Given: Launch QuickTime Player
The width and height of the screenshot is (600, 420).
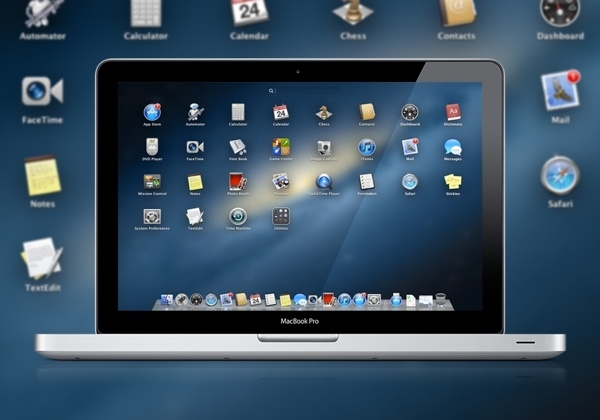Looking at the screenshot, I should (x=324, y=182).
